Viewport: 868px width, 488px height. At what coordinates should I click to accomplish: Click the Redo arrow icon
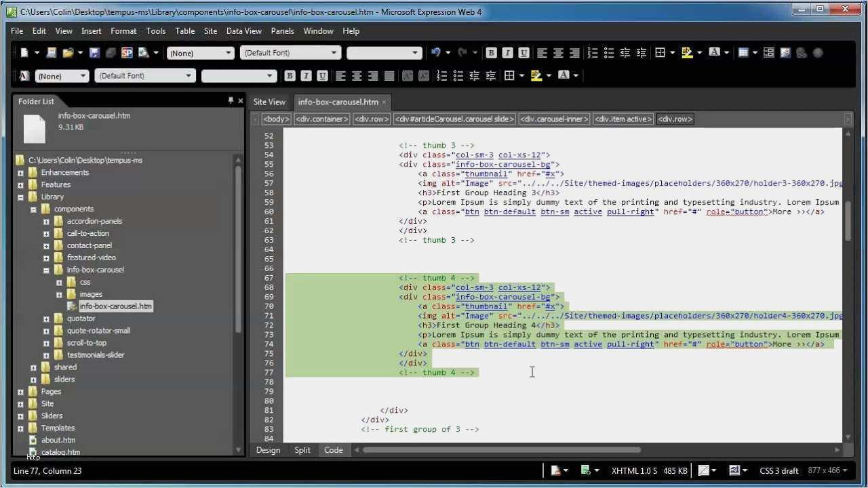pos(462,53)
